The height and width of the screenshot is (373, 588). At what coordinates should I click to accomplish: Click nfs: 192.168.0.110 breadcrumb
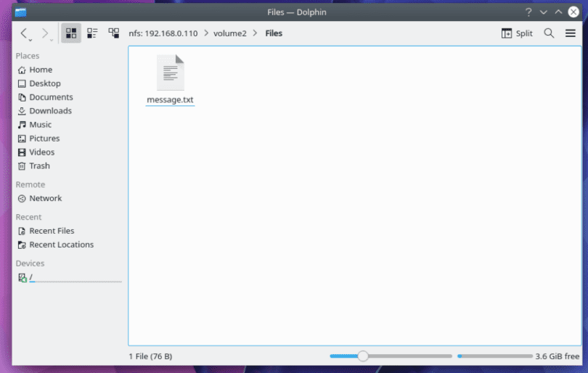(163, 33)
